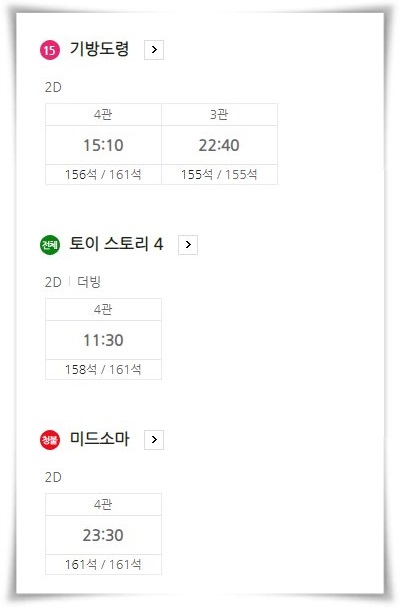Click the 더빙 format label

(89, 282)
